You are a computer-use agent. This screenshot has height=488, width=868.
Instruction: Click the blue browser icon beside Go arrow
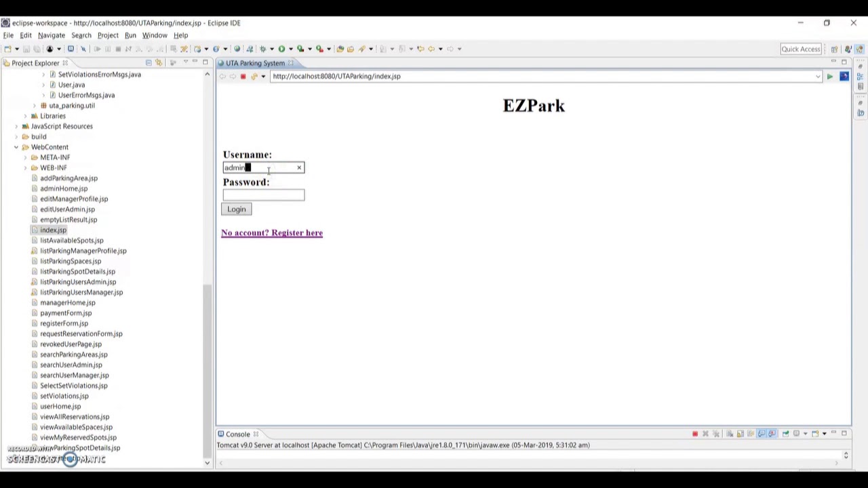[844, 76]
